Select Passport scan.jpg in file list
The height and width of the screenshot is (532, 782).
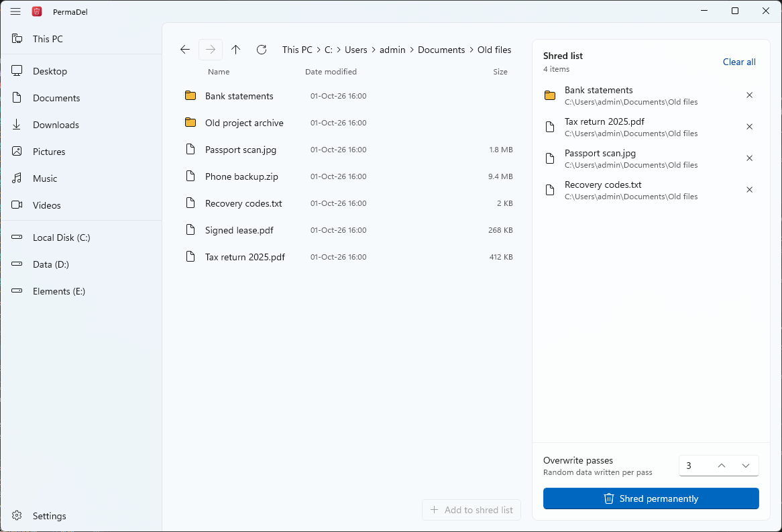pos(348,150)
